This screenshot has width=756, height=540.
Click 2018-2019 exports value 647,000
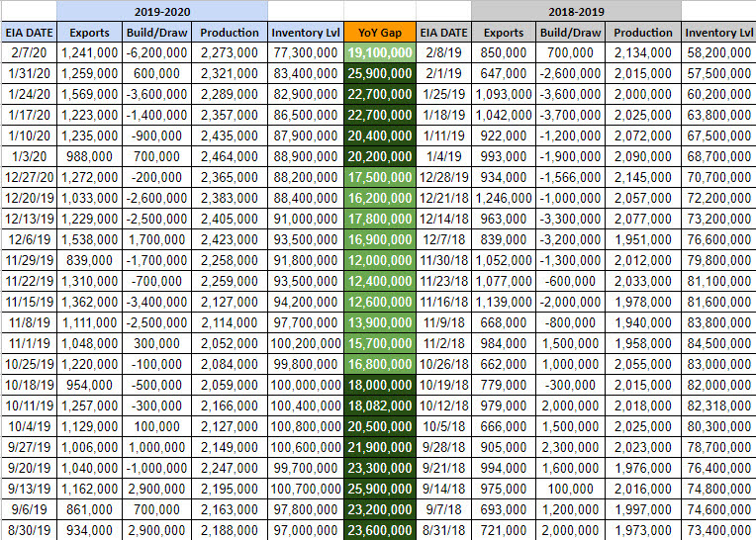(504, 73)
